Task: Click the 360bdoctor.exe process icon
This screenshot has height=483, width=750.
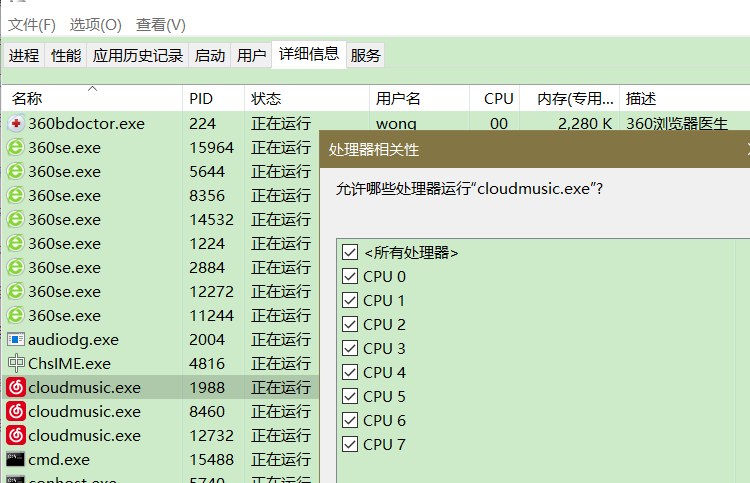Action: click(16, 123)
